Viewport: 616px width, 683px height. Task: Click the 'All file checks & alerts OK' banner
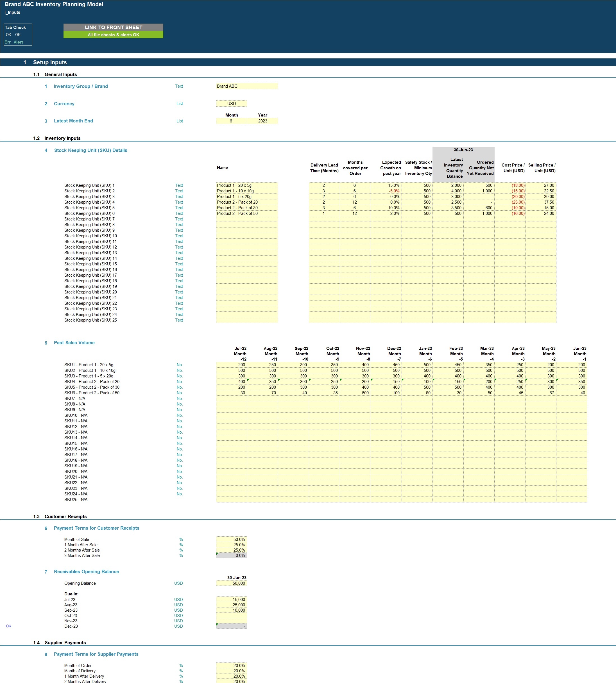(x=114, y=35)
